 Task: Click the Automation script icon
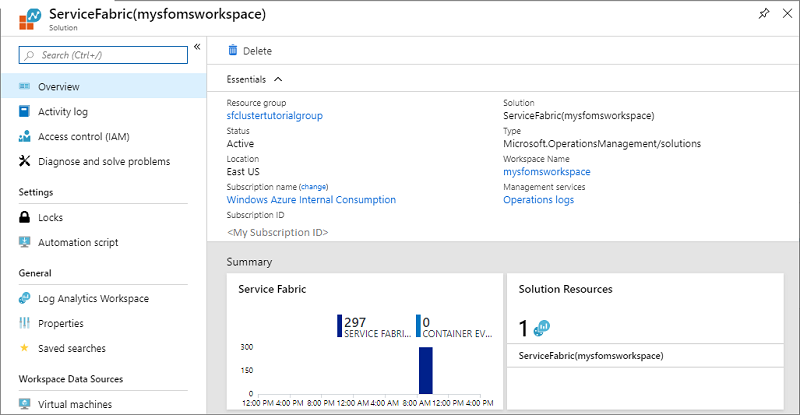25,242
